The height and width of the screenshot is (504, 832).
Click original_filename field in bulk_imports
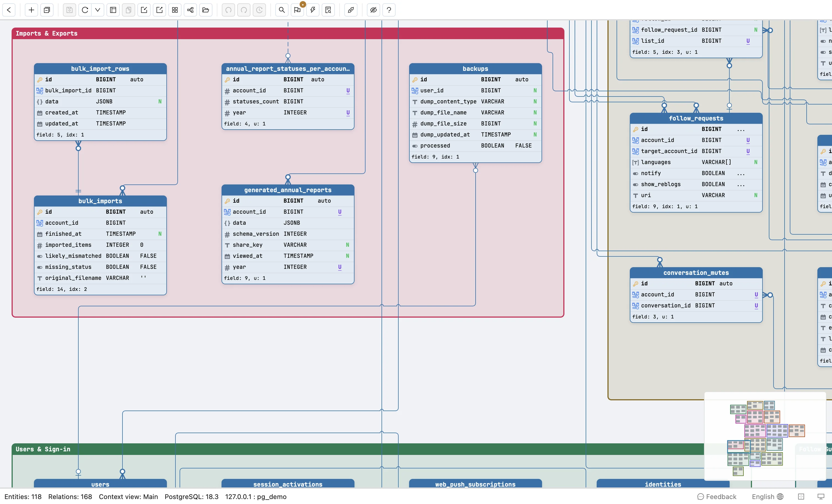[x=100, y=278]
